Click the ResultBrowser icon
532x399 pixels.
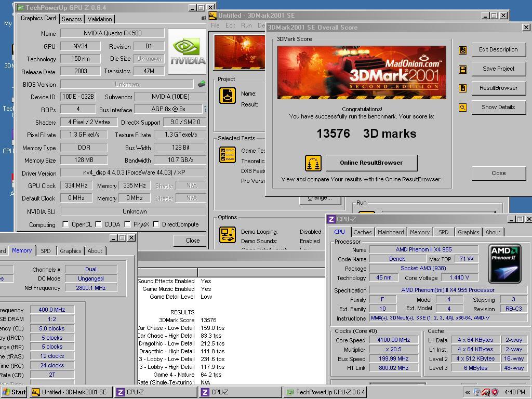point(463,88)
